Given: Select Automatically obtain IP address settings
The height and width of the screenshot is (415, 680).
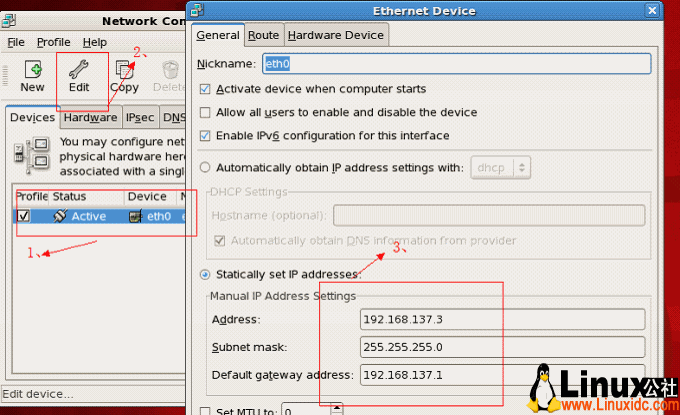Looking at the screenshot, I should pyautogui.click(x=206, y=167).
